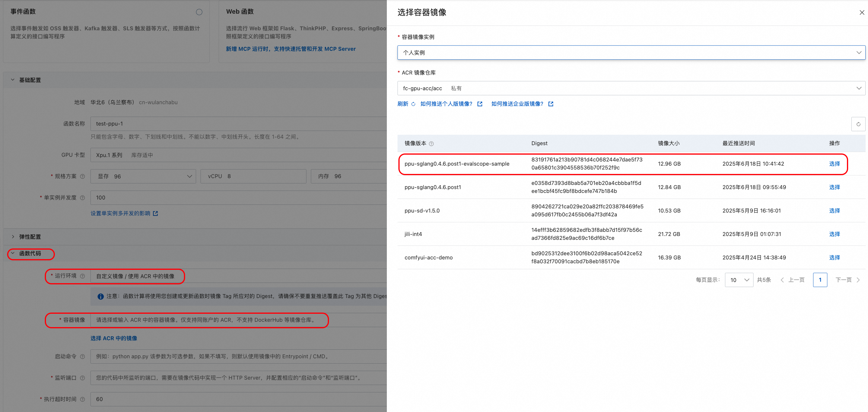Click the external link icon after 如何推送企业版镜像
The image size is (868, 412).
click(x=551, y=104)
